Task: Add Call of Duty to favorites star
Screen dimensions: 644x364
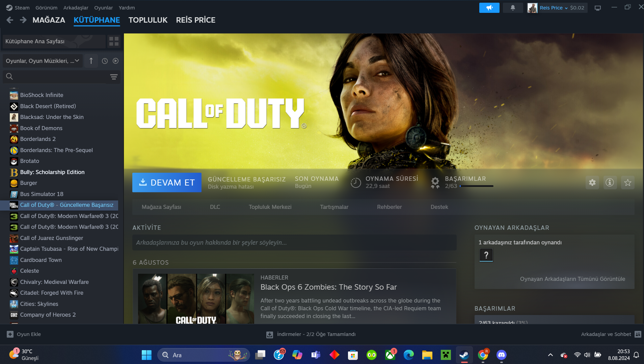Action: tap(628, 183)
